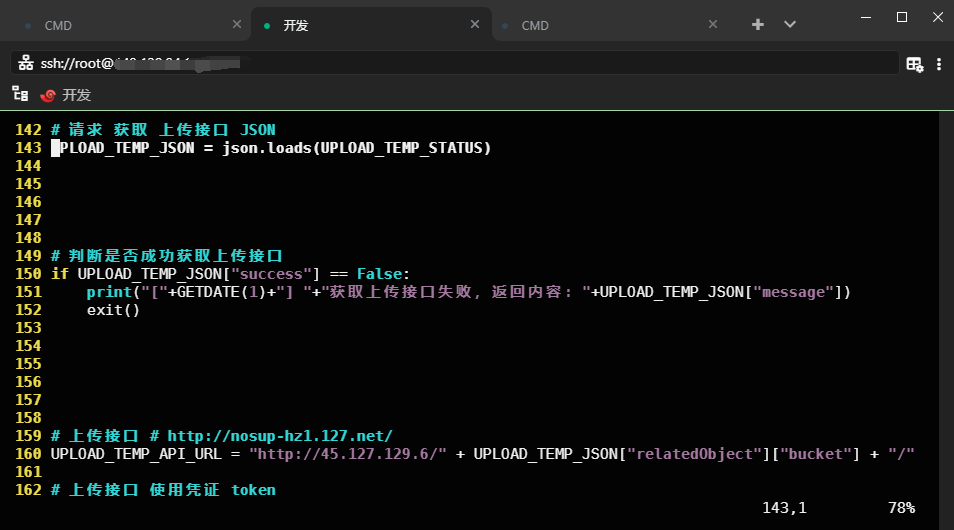
Task: Open the three-dot more options menu
Action: pyautogui.click(x=938, y=64)
